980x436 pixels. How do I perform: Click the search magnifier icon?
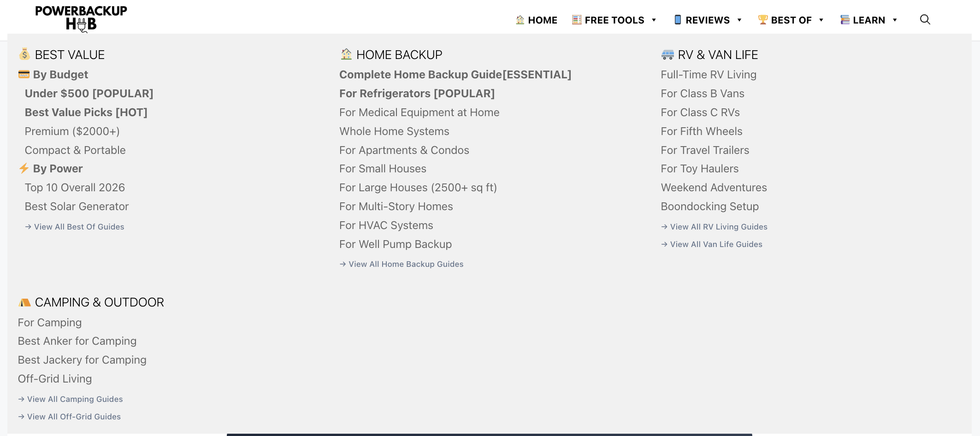[925, 19]
